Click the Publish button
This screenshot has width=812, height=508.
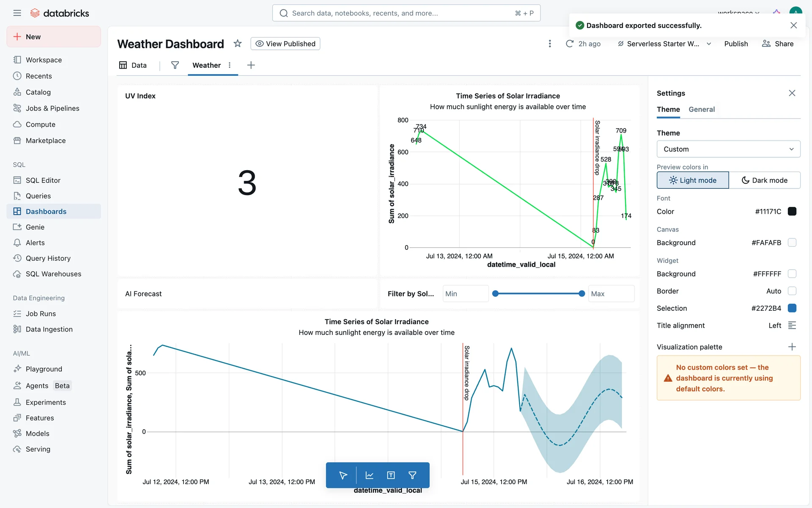point(735,44)
